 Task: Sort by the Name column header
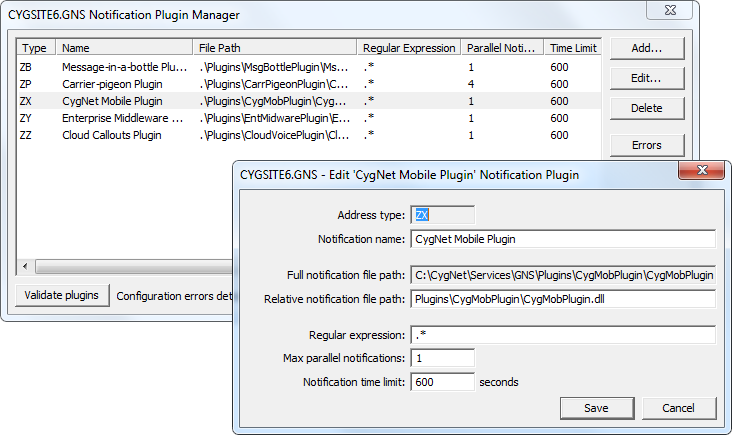tap(124, 48)
